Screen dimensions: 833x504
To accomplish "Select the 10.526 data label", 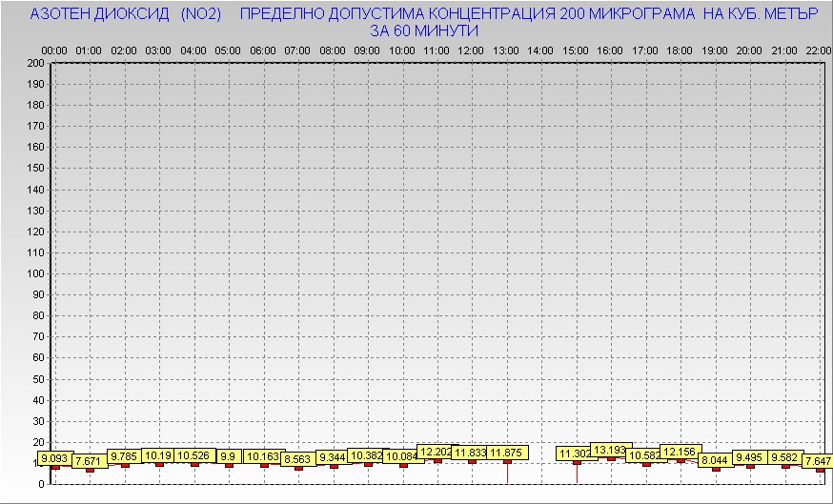I will (193, 456).
